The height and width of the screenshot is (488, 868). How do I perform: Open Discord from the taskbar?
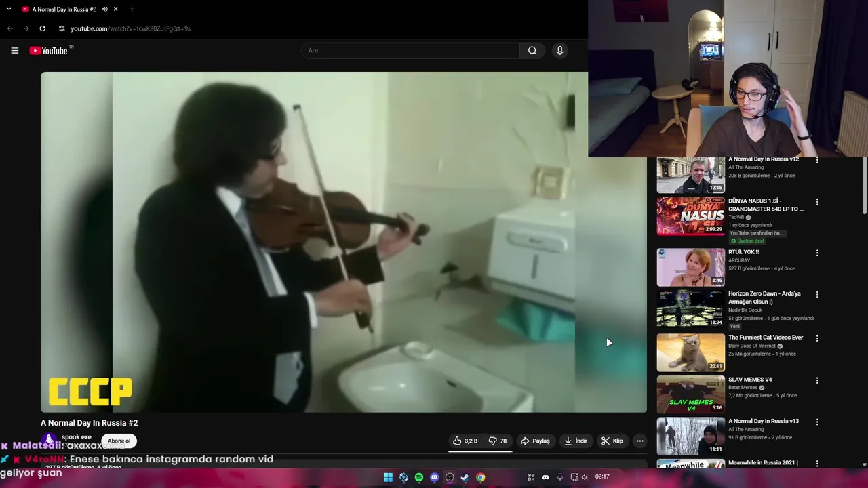point(435,477)
